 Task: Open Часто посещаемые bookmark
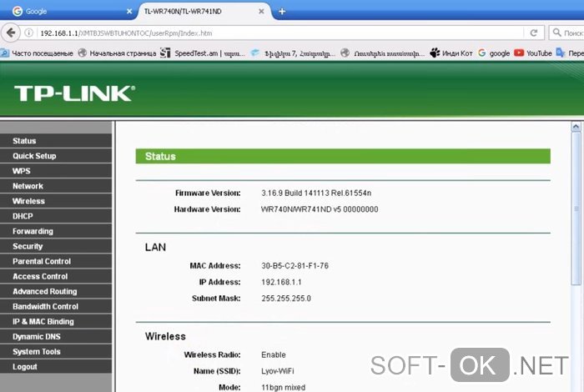[x=38, y=53]
